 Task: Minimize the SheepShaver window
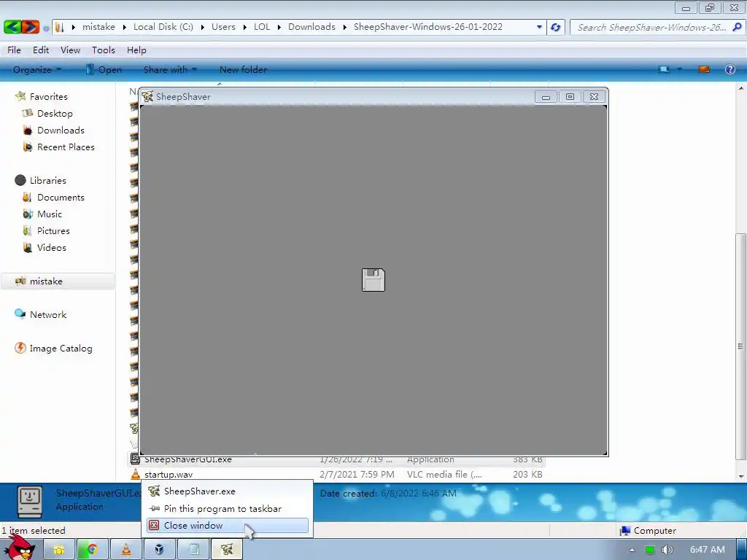[x=546, y=97]
